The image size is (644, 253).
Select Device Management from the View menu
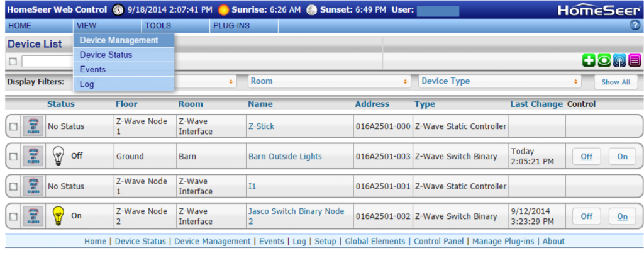click(x=124, y=40)
